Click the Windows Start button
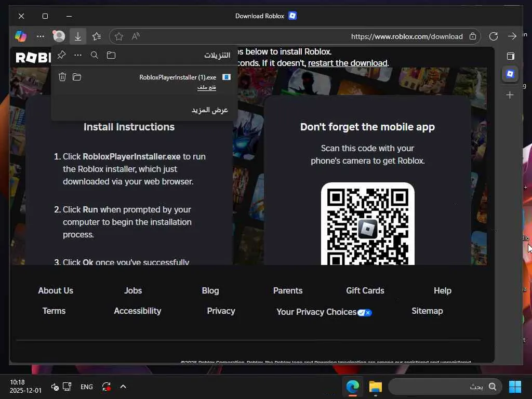 click(515, 387)
